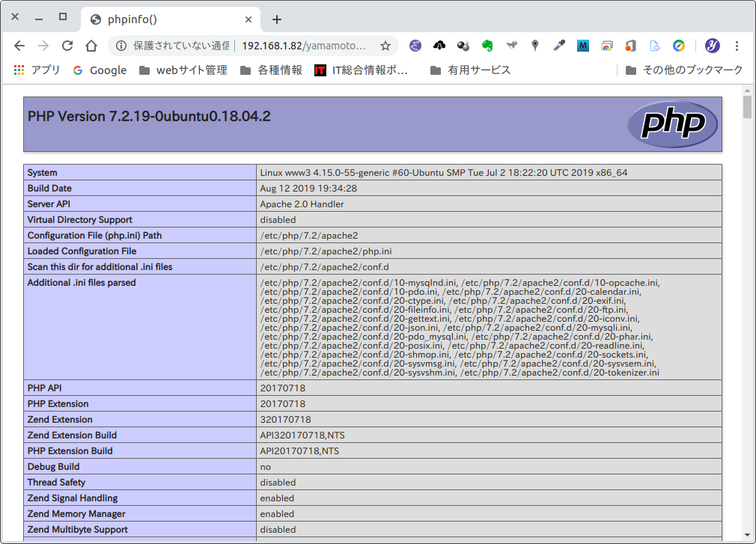Click the forward navigation arrow
The image size is (756, 544).
(43, 46)
